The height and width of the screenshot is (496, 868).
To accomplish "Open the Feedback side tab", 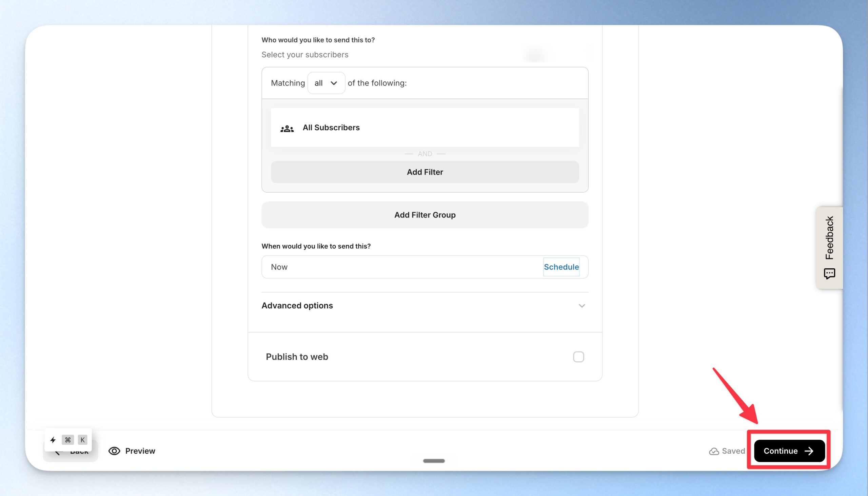I will [829, 248].
